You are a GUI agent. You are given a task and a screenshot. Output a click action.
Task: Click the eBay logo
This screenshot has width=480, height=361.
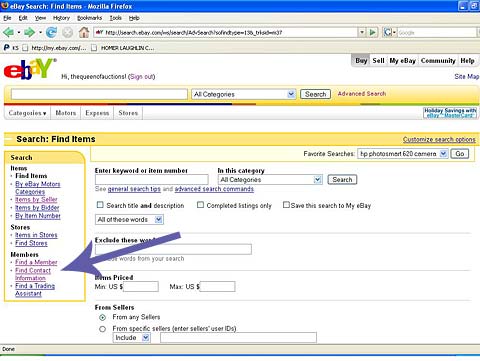point(29,69)
